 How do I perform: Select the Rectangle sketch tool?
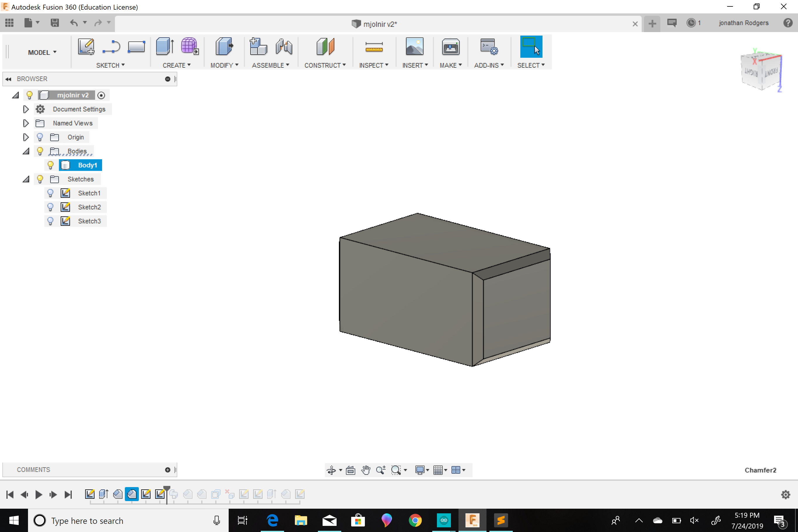pyautogui.click(x=136, y=46)
